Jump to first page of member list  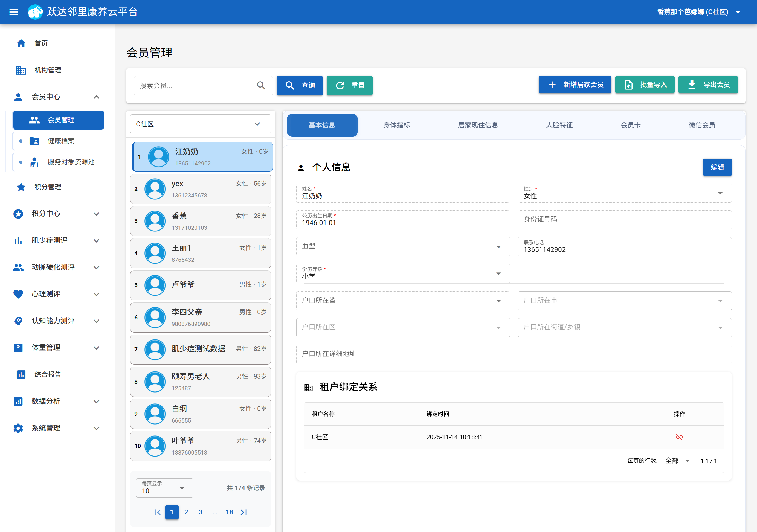[x=157, y=512]
